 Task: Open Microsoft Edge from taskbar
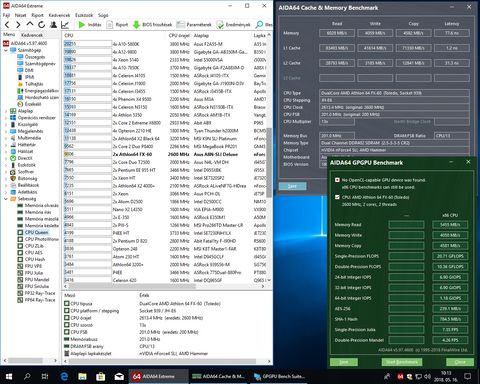(x=64, y=376)
